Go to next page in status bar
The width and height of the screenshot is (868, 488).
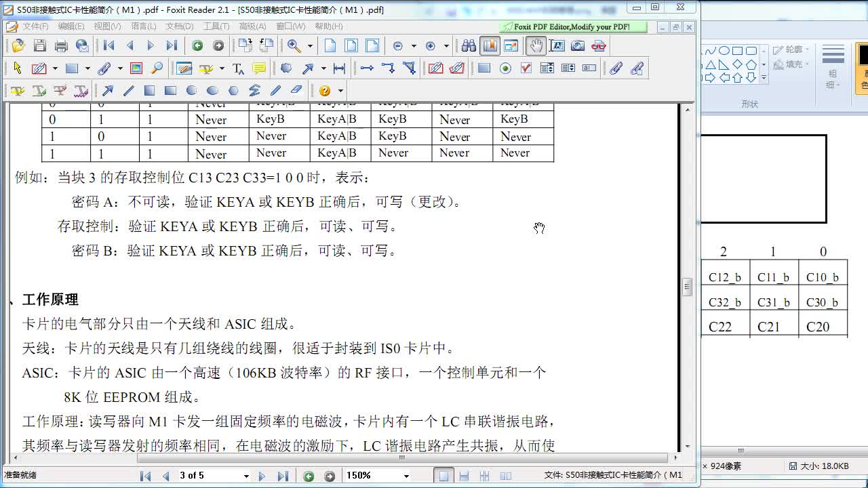[262, 476]
